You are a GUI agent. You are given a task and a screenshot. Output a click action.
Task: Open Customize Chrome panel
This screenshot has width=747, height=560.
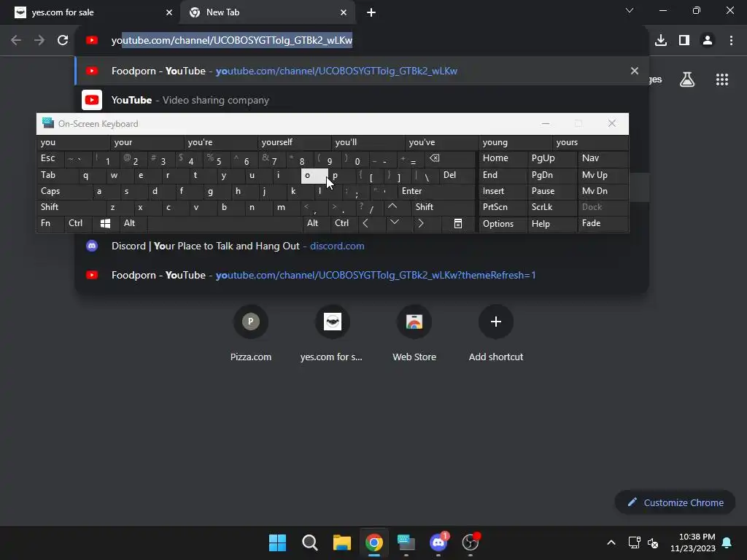coord(675,502)
